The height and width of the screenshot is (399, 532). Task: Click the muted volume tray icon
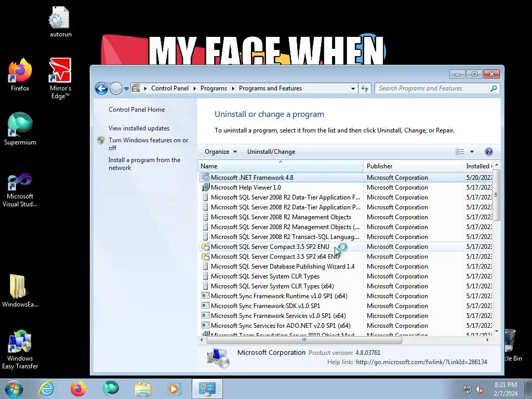click(480, 389)
